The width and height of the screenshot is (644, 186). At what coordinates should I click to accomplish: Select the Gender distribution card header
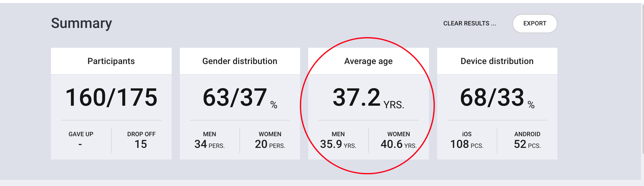pyautogui.click(x=240, y=61)
